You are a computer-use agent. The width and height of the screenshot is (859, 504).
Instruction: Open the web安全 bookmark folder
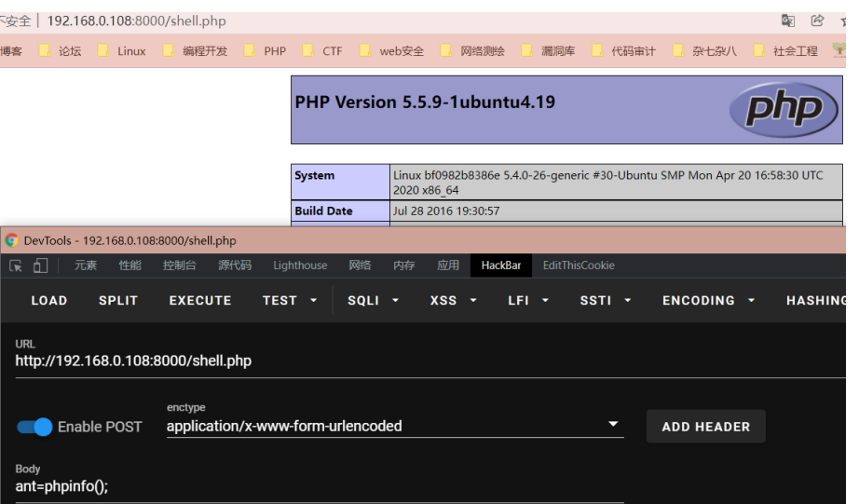click(391, 51)
